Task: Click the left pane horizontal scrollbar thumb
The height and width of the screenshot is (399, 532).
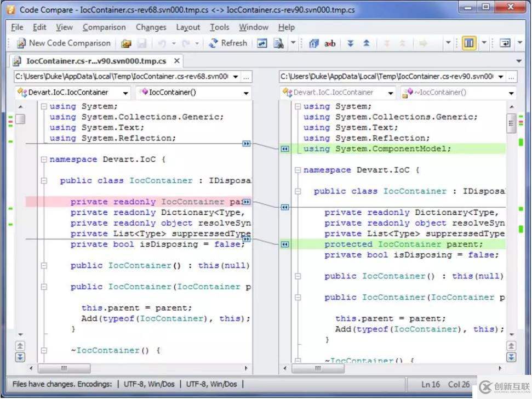Action: click(x=64, y=368)
